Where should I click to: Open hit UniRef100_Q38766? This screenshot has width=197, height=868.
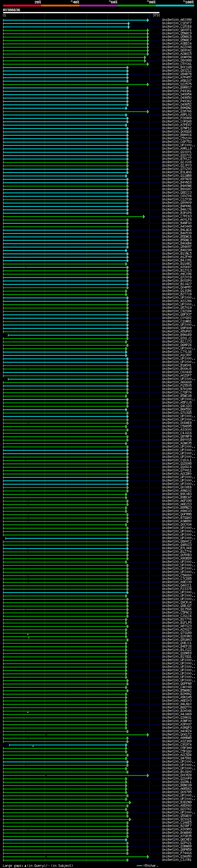point(177,111)
